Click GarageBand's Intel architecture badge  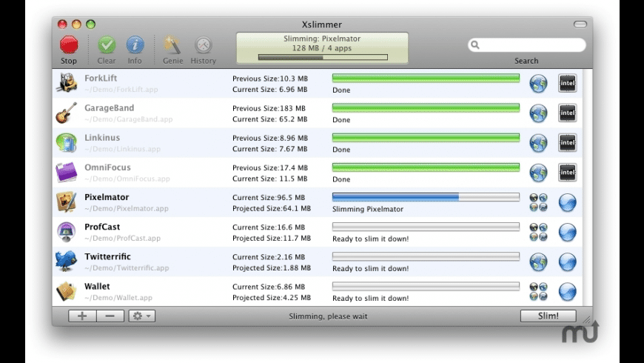point(567,113)
